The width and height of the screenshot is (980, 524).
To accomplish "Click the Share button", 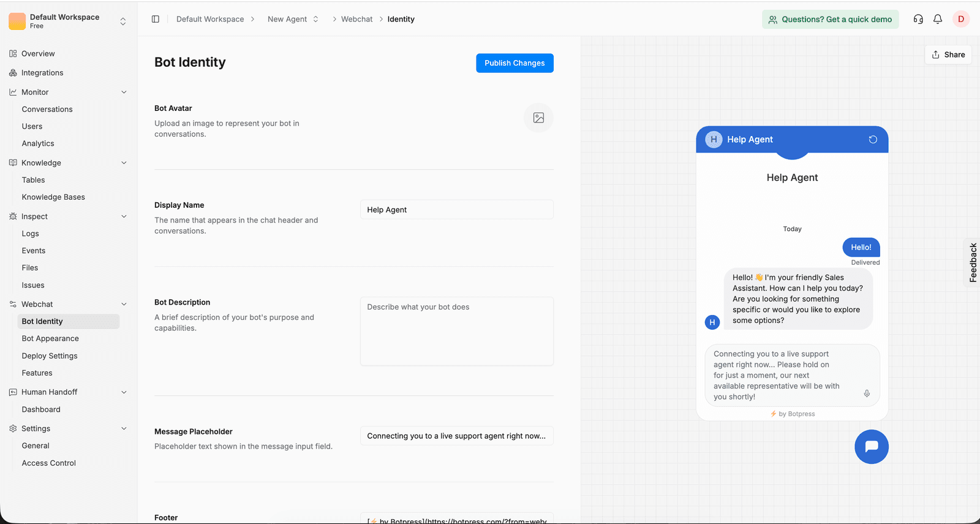I will [x=948, y=55].
